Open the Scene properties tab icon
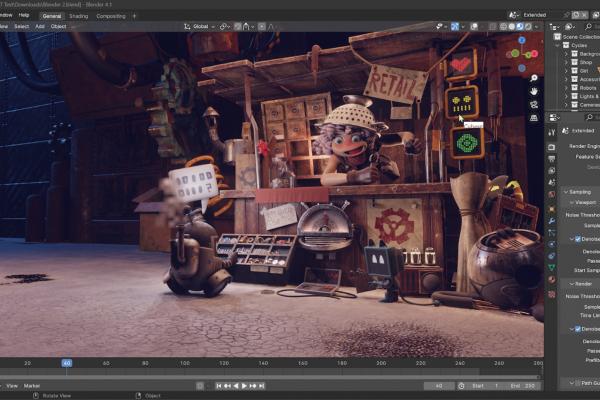The width and height of the screenshot is (600, 400). click(551, 183)
